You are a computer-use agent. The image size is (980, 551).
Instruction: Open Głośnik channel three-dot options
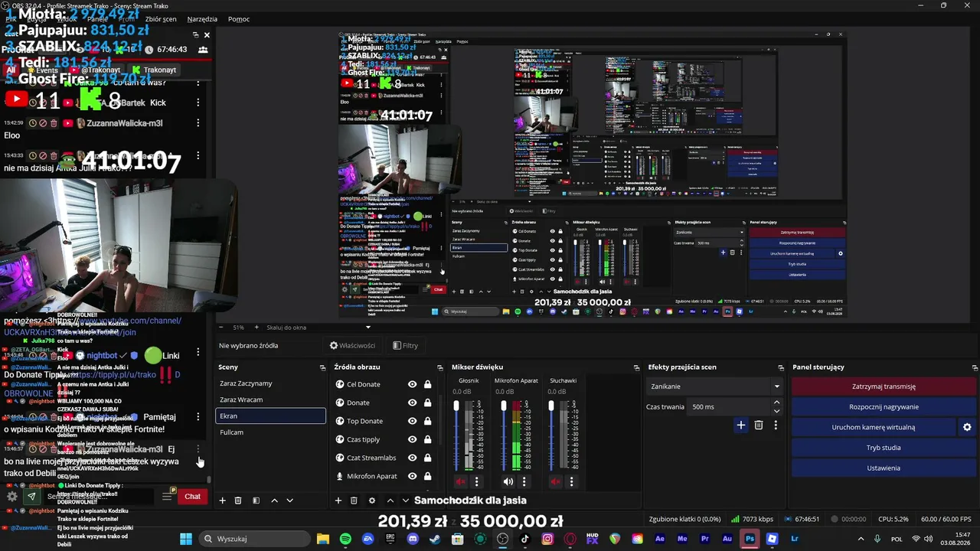coord(476,481)
